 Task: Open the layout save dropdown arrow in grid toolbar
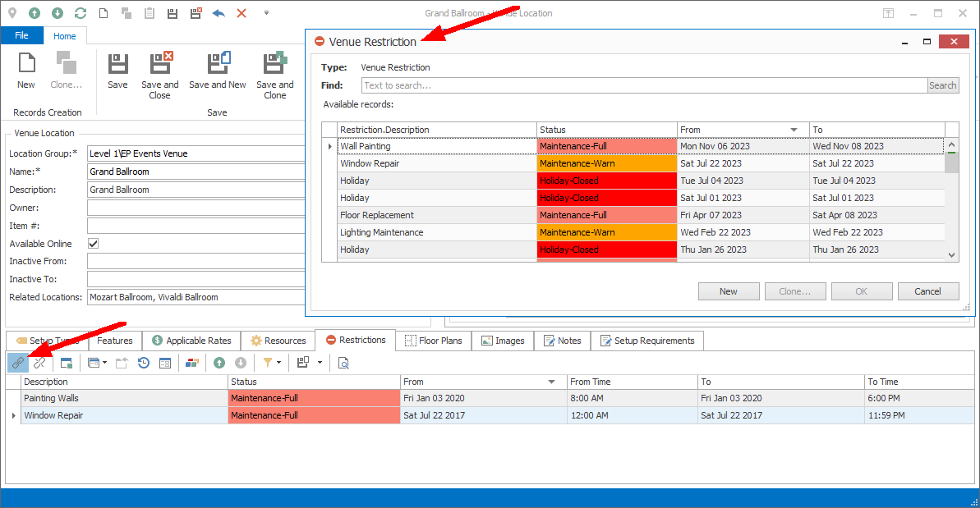pos(320,363)
